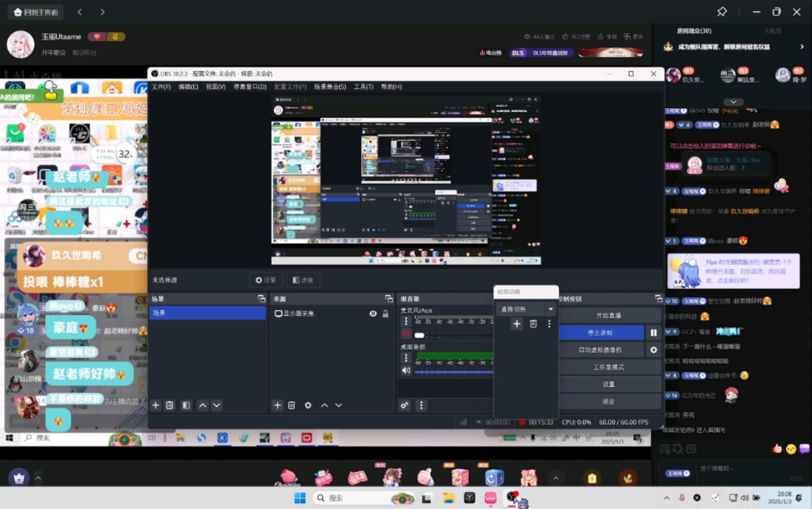
Task: Add a scene transition
Action: pos(517,323)
